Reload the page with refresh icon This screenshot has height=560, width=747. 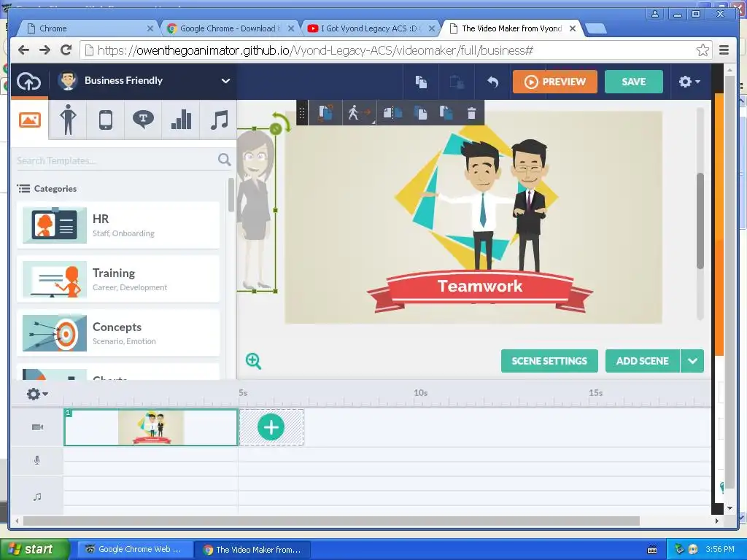coord(66,50)
